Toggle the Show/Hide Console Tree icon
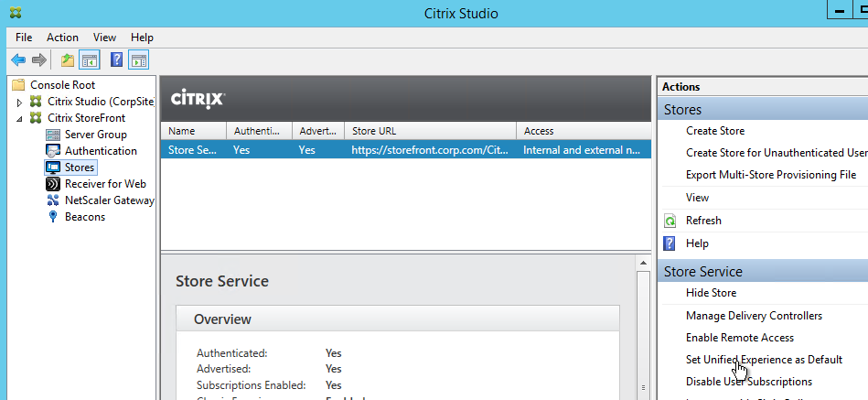 tap(89, 59)
